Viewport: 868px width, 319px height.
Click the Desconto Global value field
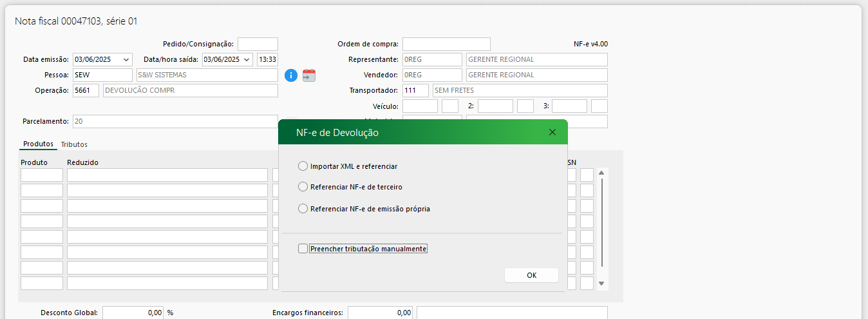133,313
